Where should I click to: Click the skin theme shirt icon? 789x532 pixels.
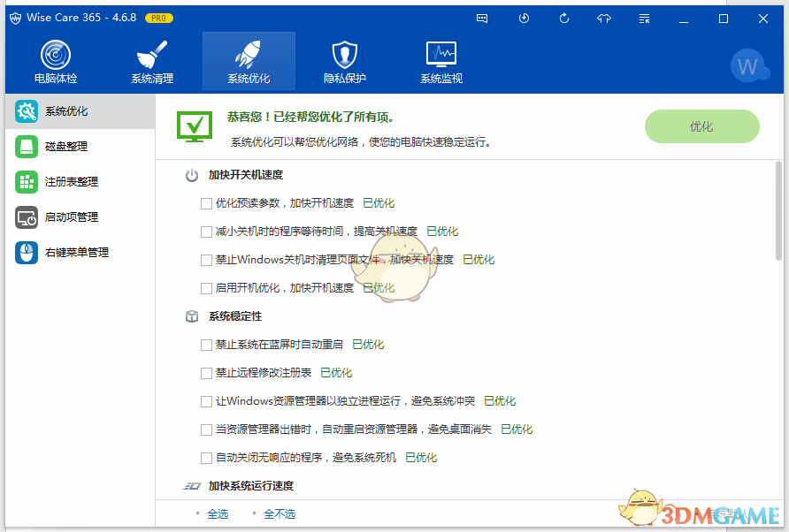pos(603,18)
